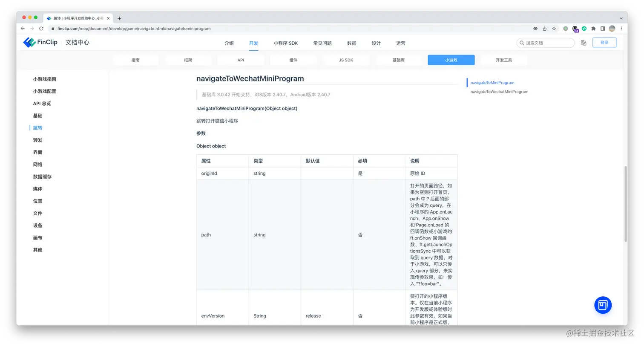Open 其他 in sidebar
Viewport: 644px width, 347px height.
[x=38, y=250]
